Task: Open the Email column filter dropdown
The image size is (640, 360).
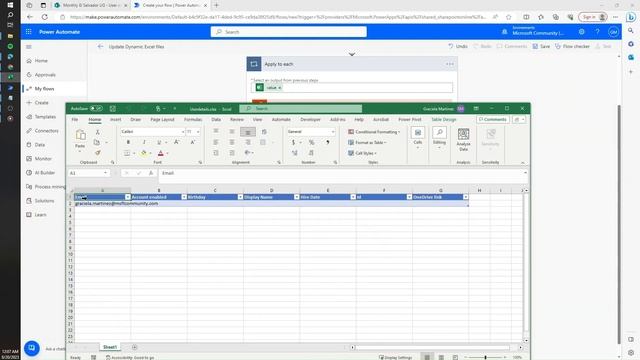Action: coord(127,197)
